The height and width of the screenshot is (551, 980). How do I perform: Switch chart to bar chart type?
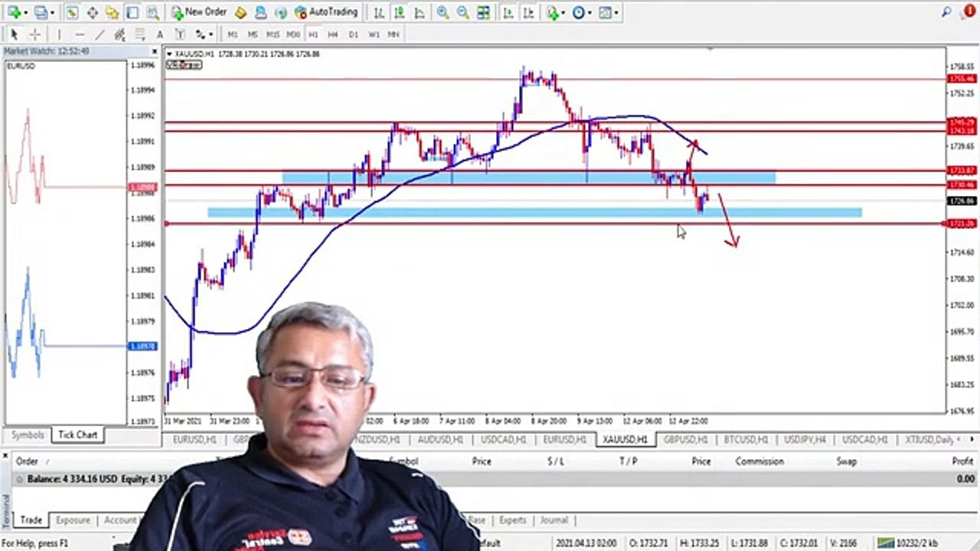click(379, 12)
